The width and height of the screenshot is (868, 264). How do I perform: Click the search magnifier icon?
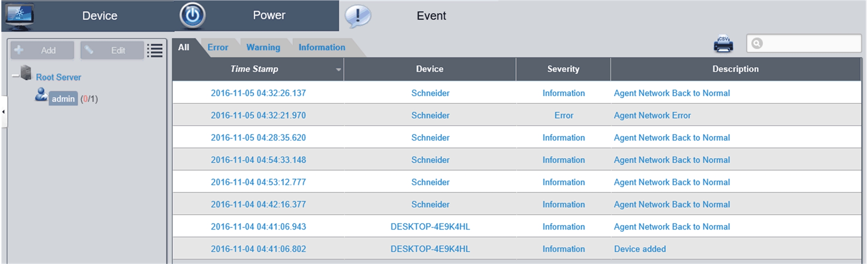click(757, 43)
